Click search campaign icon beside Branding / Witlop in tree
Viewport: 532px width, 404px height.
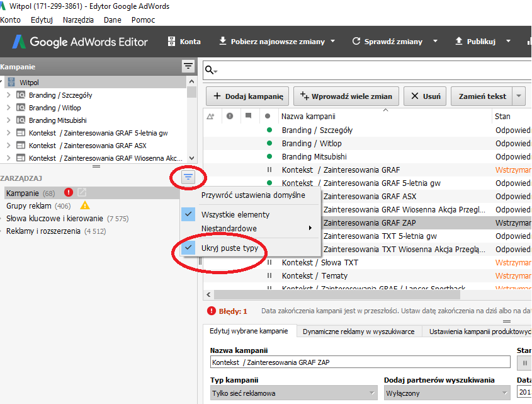tap(21, 108)
